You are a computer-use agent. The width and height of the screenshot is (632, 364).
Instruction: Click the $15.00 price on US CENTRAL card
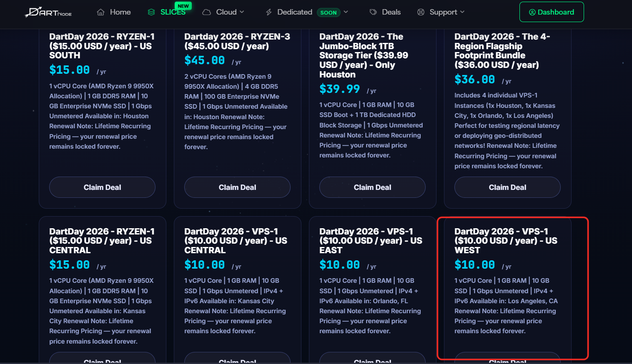click(x=69, y=264)
